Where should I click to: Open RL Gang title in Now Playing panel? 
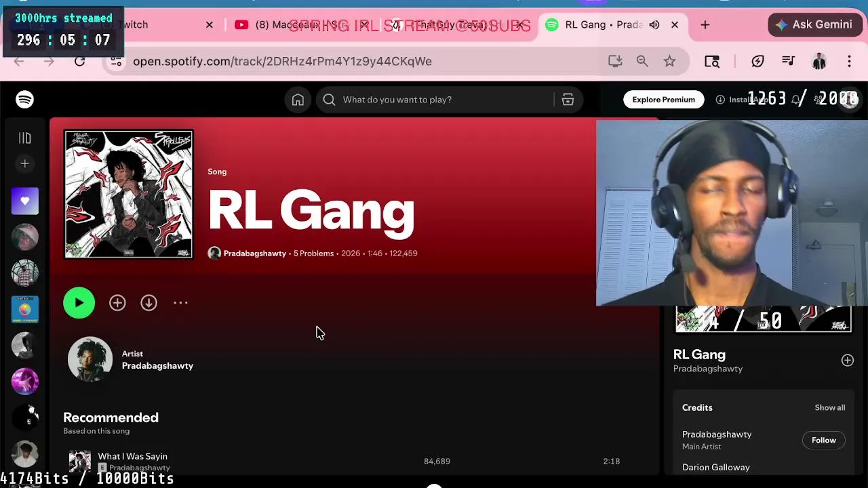click(x=699, y=354)
